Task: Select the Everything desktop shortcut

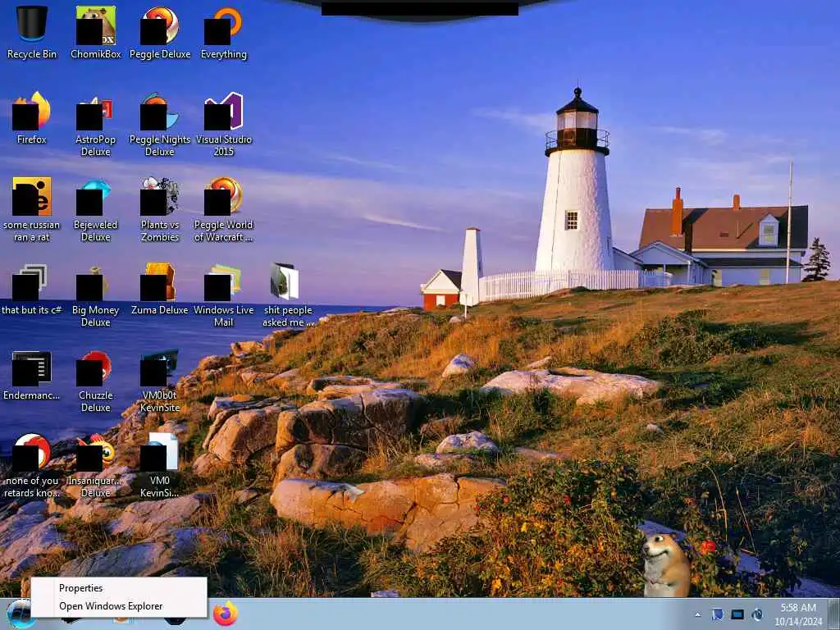Action: click(223, 32)
